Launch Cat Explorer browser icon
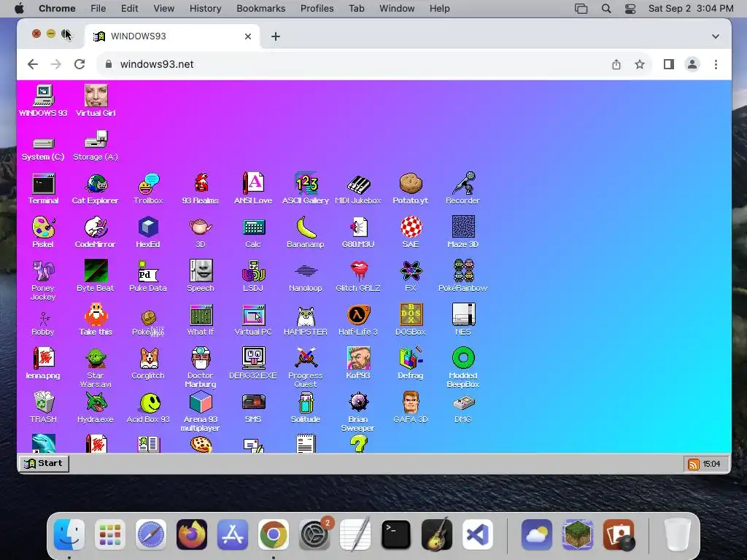 [96, 189]
